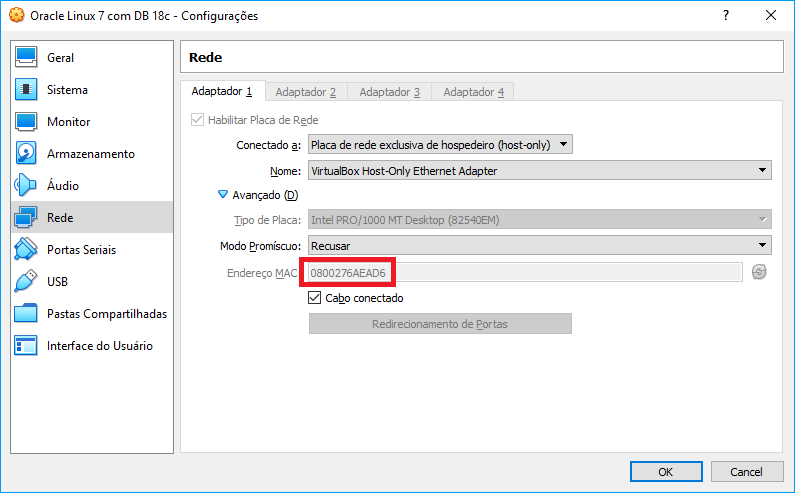Open the Monitor settings page
The width and height of the screenshot is (795, 493).
92,121
